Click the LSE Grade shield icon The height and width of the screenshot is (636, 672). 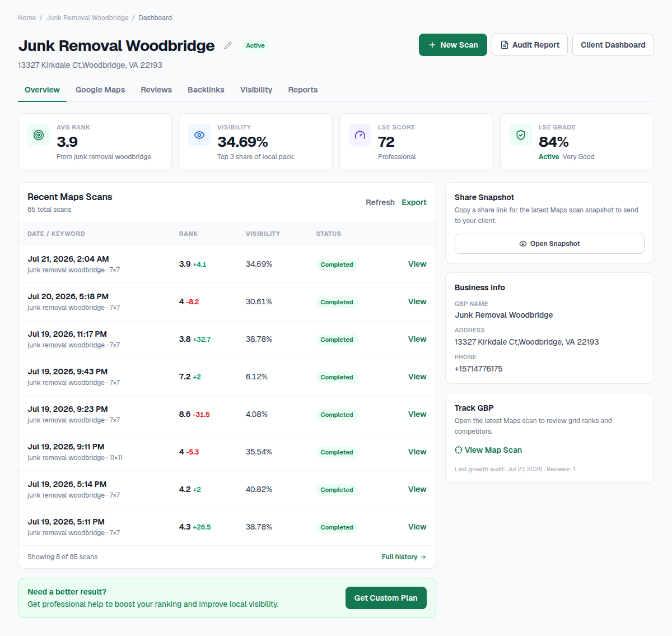521,135
